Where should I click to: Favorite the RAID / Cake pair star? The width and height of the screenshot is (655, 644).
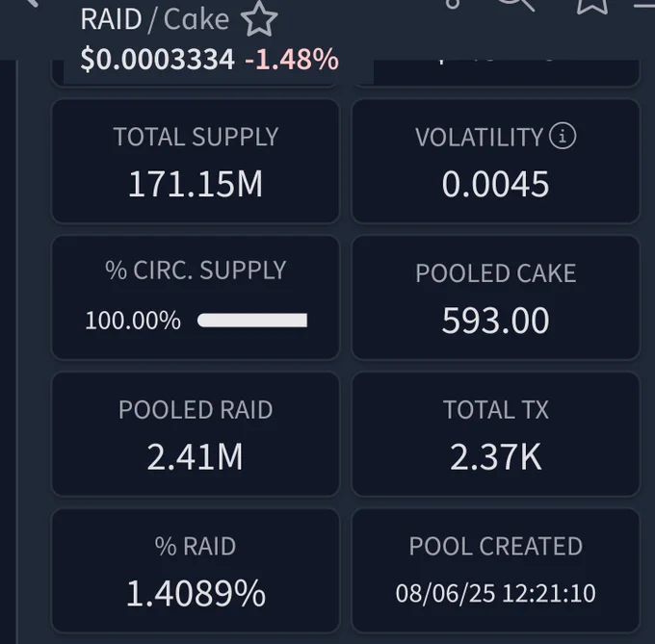point(259,19)
